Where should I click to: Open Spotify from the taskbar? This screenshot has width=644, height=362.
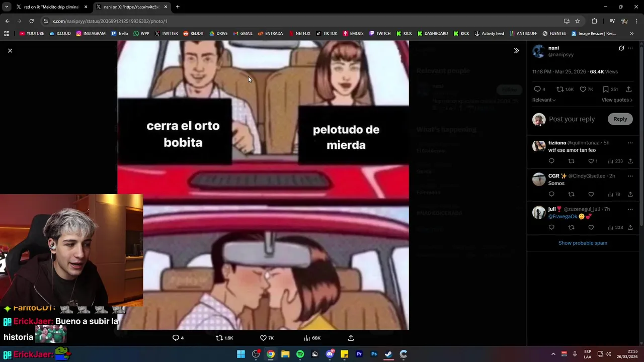pos(300,354)
